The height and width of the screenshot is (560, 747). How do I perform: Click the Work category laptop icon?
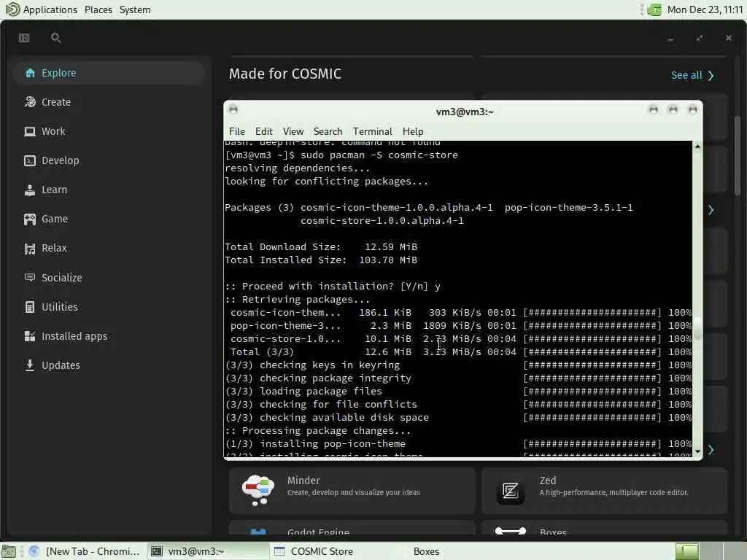30,131
